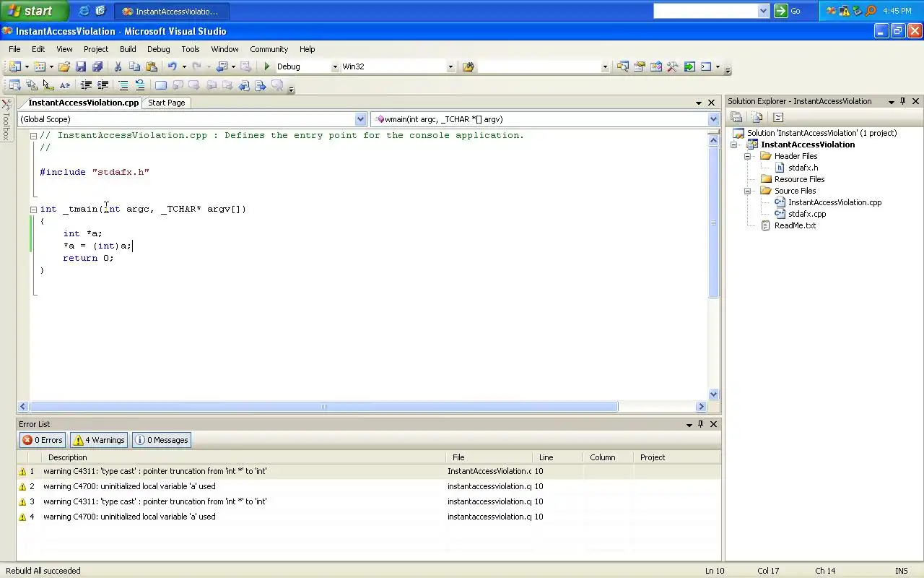The height and width of the screenshot is (578, 924).
Task: Click the Open File folder icon
Action: pos(64,66)
